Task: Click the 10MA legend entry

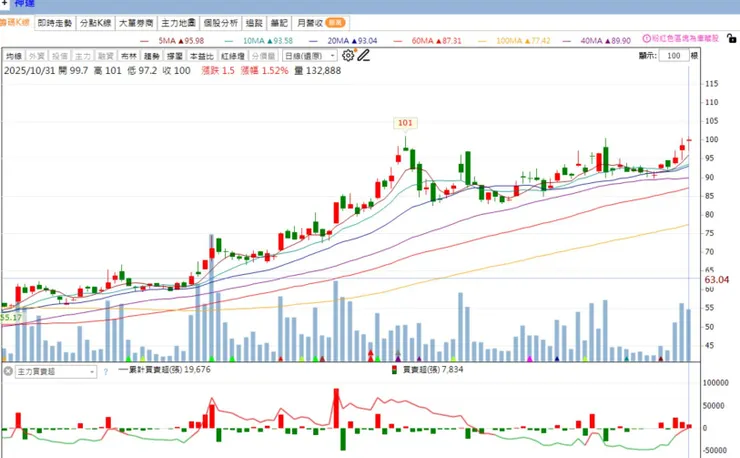Action: tap(259, 41)
